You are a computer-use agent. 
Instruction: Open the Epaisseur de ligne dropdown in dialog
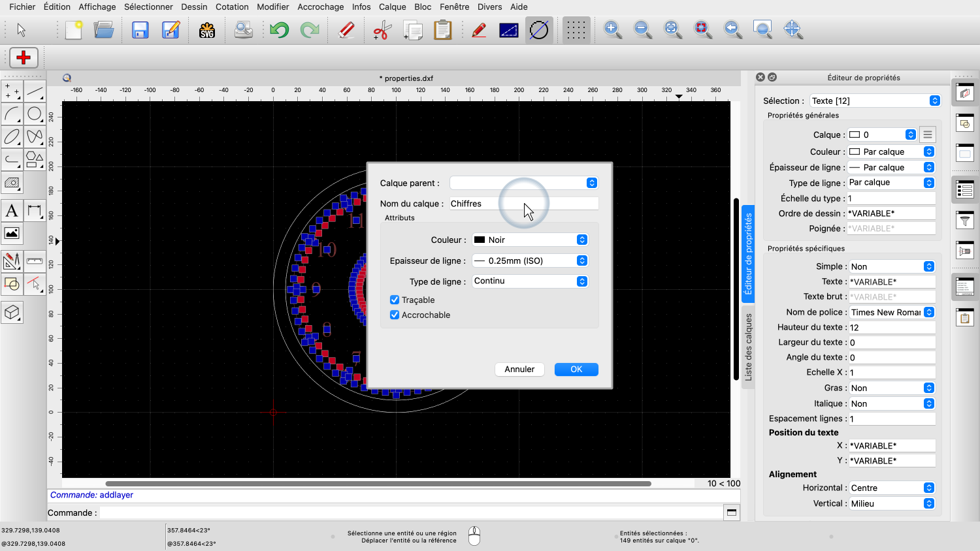(530, 261)
